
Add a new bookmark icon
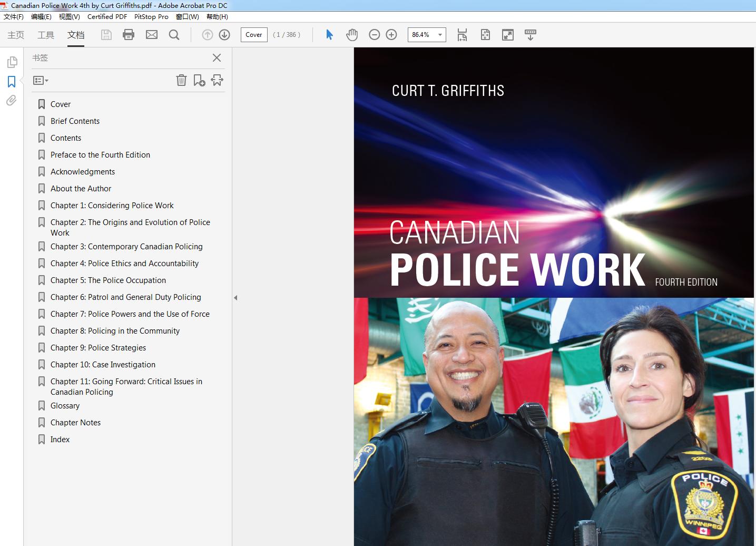199,80
